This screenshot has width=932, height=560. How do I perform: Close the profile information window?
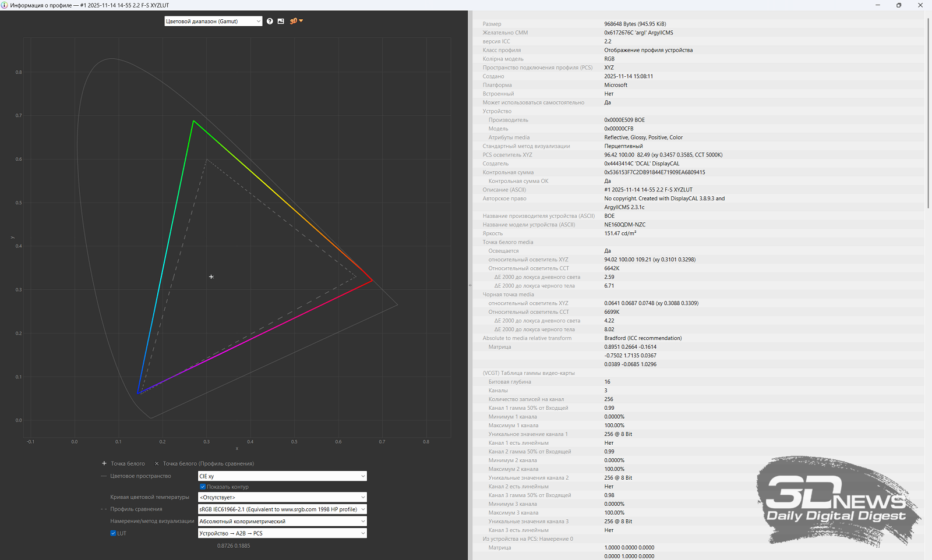(920, 5)
